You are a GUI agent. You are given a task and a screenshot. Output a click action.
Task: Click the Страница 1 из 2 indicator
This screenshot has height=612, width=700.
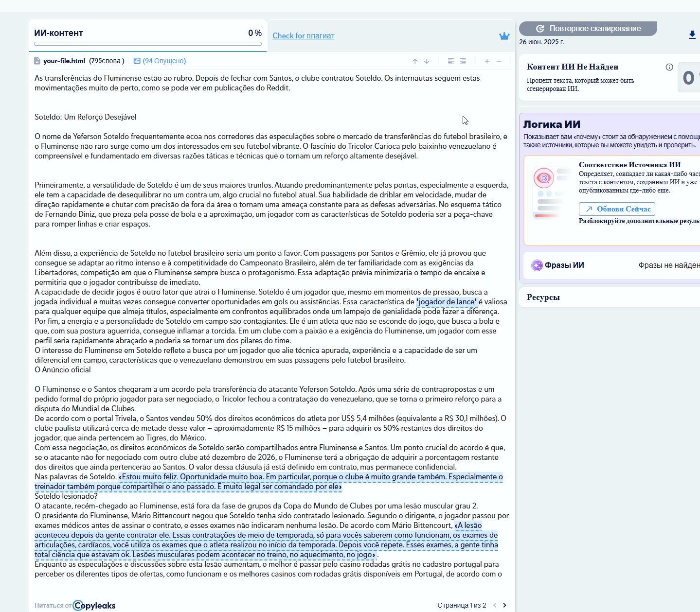(462, 605)
